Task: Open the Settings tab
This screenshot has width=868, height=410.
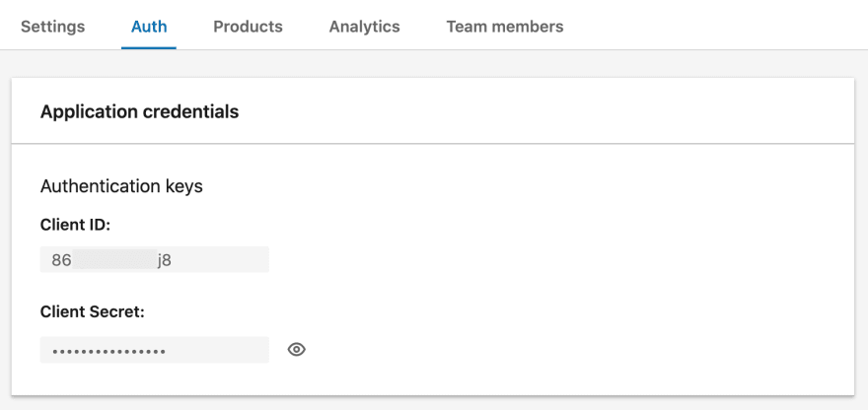Action: point(52,27)
